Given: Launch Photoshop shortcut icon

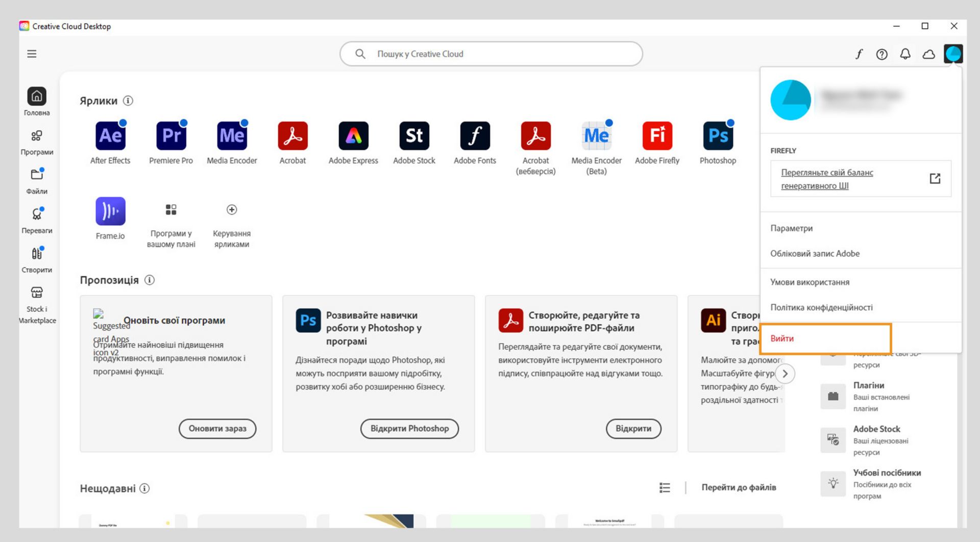Looking at the screenshot, I should 718,136.
